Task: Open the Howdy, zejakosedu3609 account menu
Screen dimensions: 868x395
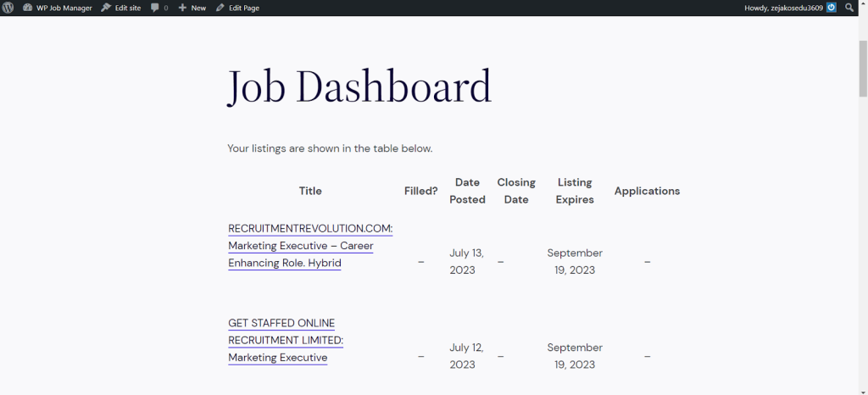Action: click(x=791, y=8)
